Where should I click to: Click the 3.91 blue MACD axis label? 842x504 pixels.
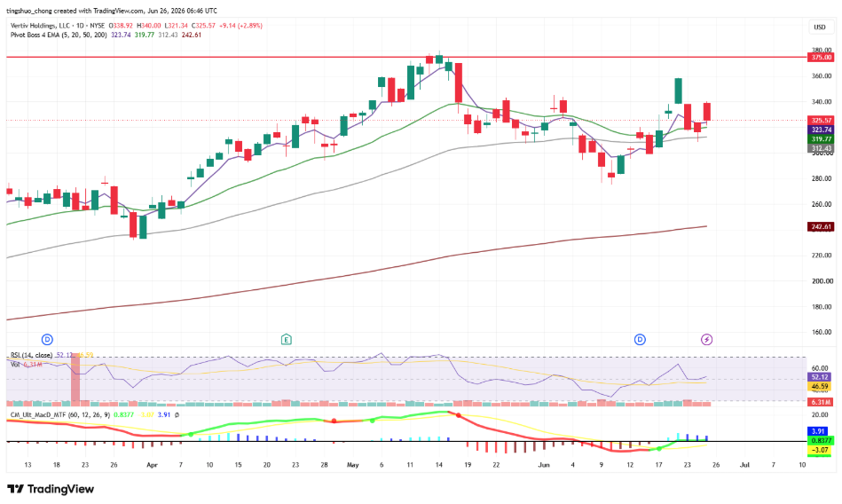click(x=818, y=431)
